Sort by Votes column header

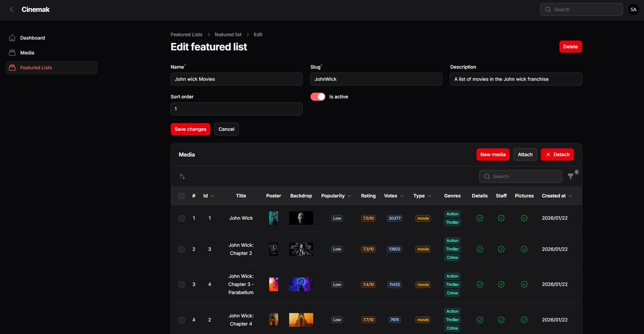pos(394,196)
